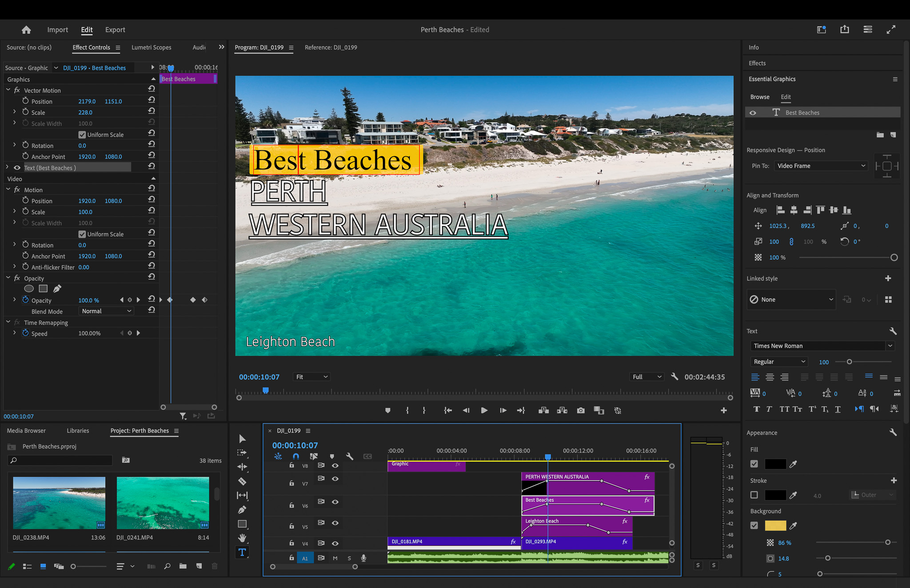
Task: Select the Pen tool in timeline toolbar
Action: [242, 509]
